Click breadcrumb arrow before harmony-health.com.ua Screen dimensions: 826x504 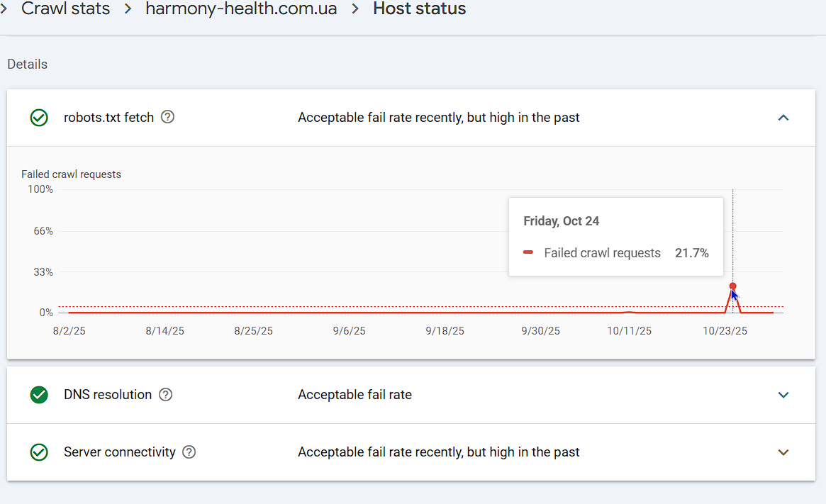click(128, 9)
